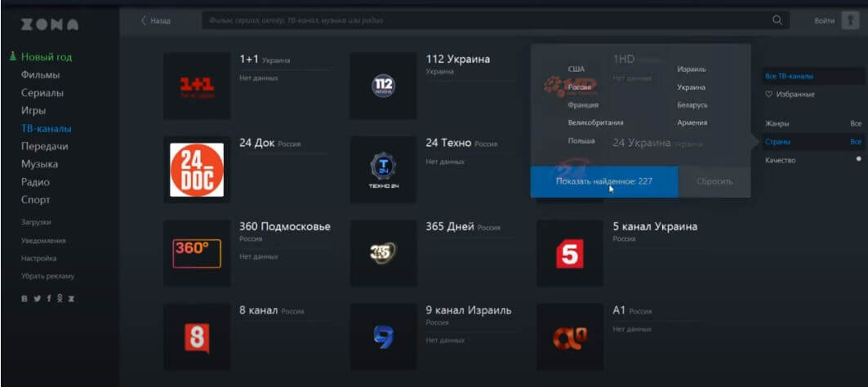Open the 24 Техно channel logo
868x387 pixels.
tap(383, 170)
